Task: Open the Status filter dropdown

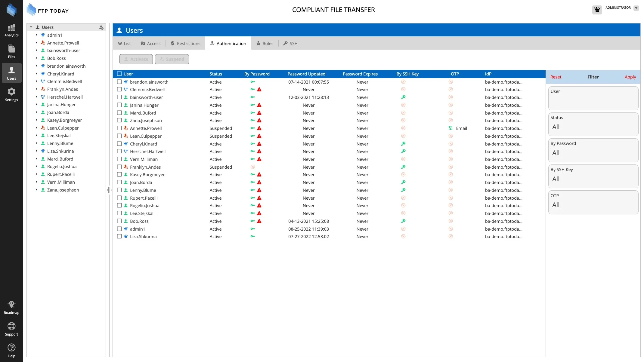Action: tap(593, 127)
